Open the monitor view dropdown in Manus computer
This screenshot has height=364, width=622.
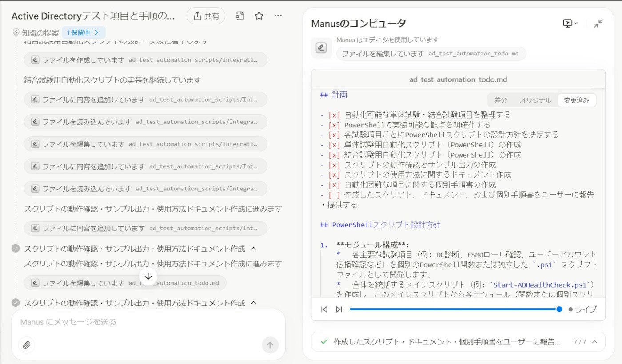point(570,24)
